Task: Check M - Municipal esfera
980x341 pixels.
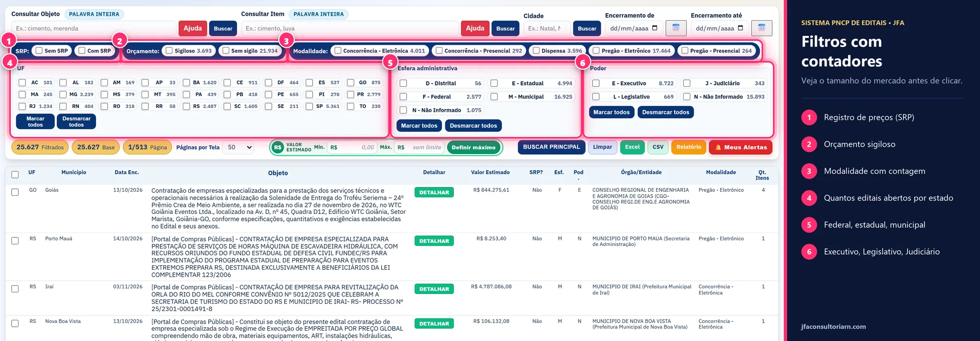Action: (x=494, y=97)
